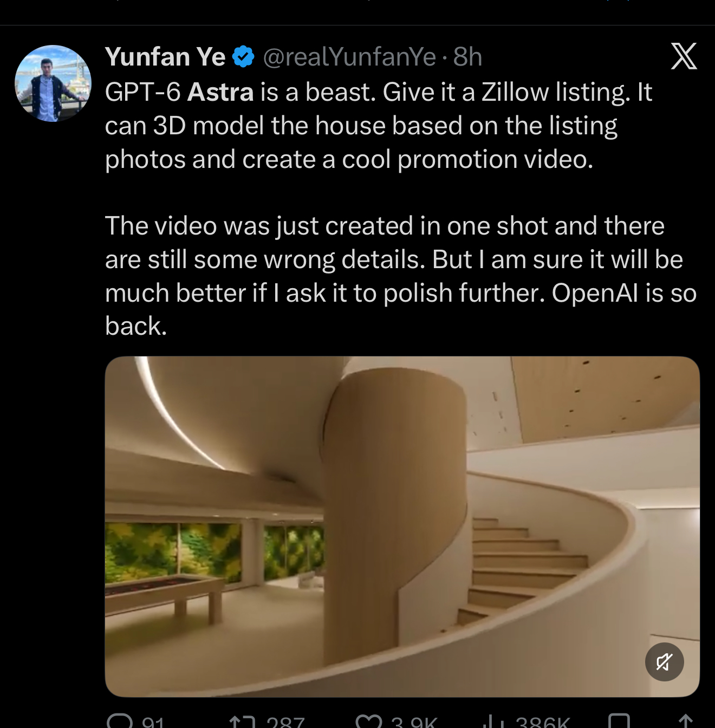Open the @realYunfanYe handle link
This screenshot has width=715, height=728.
point(349,57)
